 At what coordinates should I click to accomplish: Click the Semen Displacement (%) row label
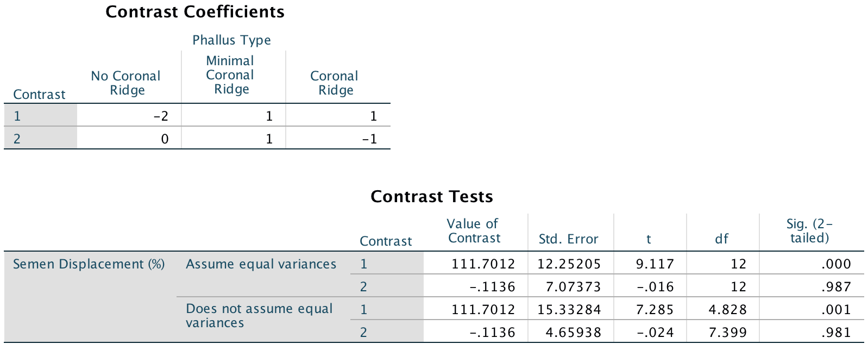tap(89, 264)
